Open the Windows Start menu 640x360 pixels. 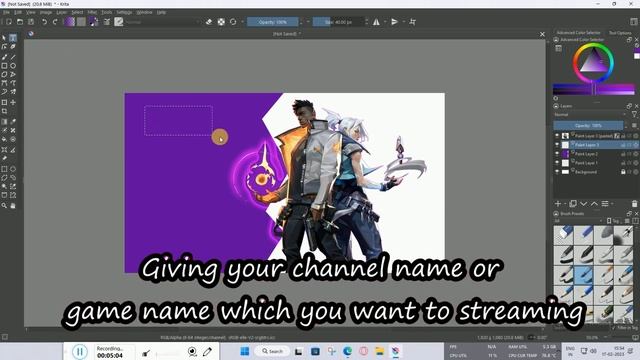tap(244, 351)
